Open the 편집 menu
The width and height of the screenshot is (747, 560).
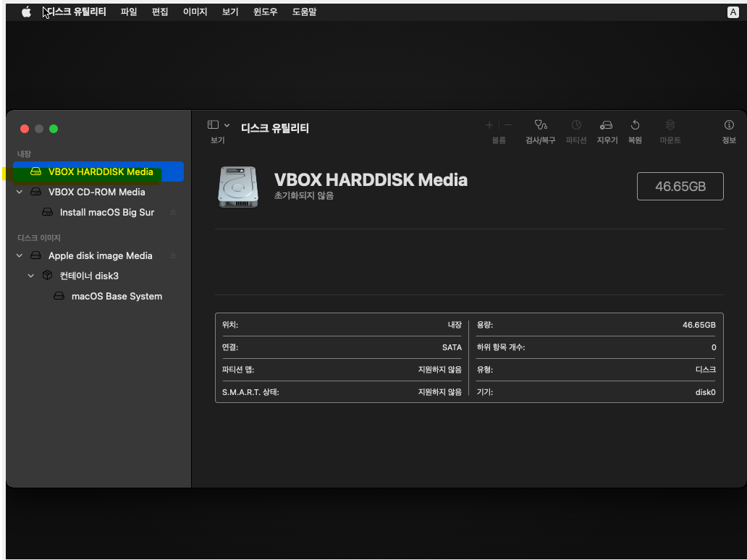tap(160, 12)
